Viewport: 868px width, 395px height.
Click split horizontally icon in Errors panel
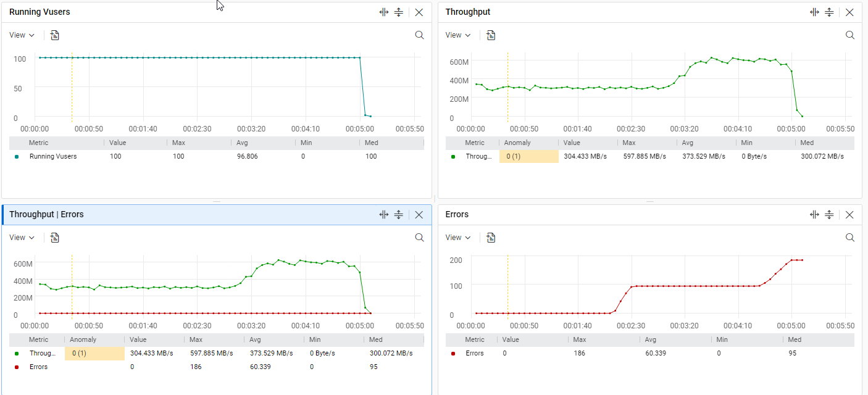829,215
